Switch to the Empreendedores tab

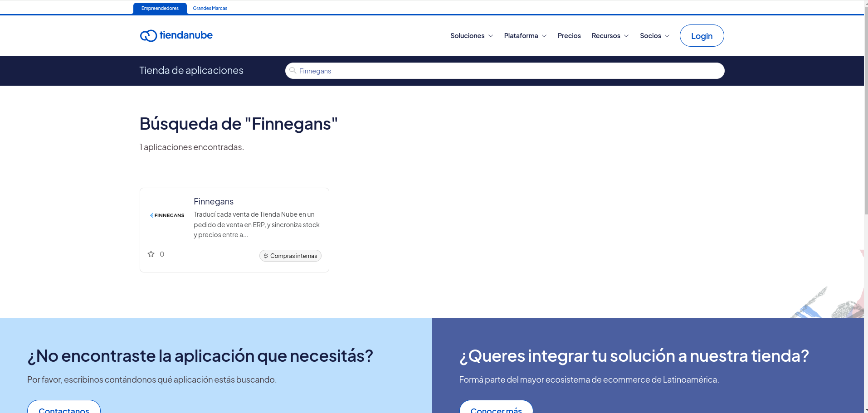pos(160,8)
